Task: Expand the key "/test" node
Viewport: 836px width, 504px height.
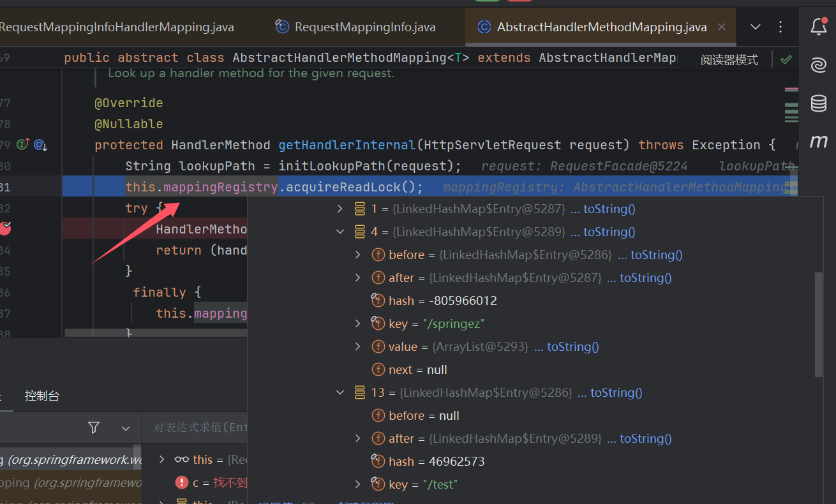Action: (358, 484)
